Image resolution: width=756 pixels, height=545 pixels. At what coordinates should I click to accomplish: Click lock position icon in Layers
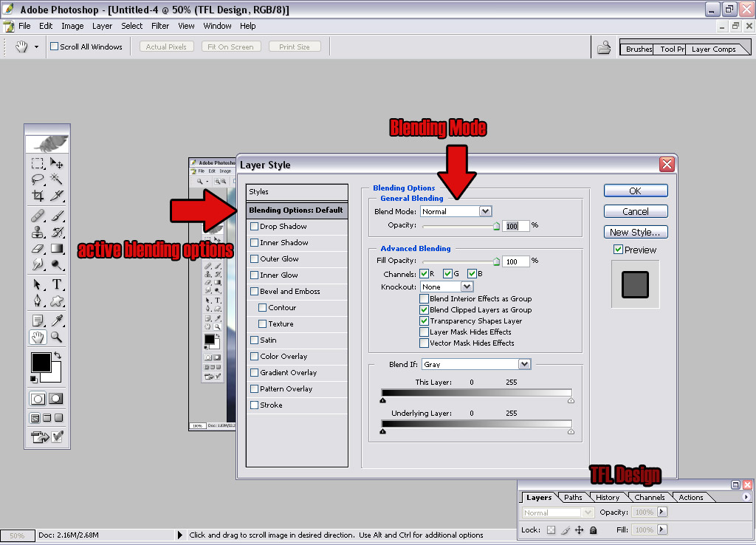(579, 530)
